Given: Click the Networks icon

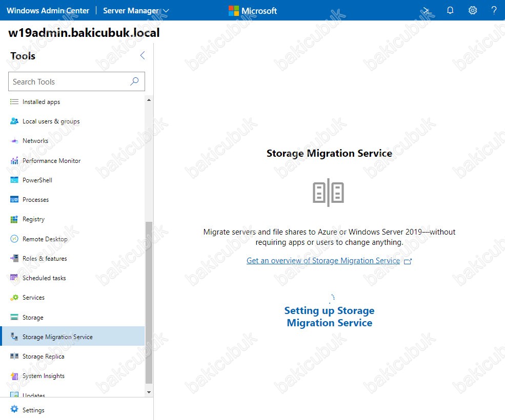Looking at the screenshot, I should (14, 141).
